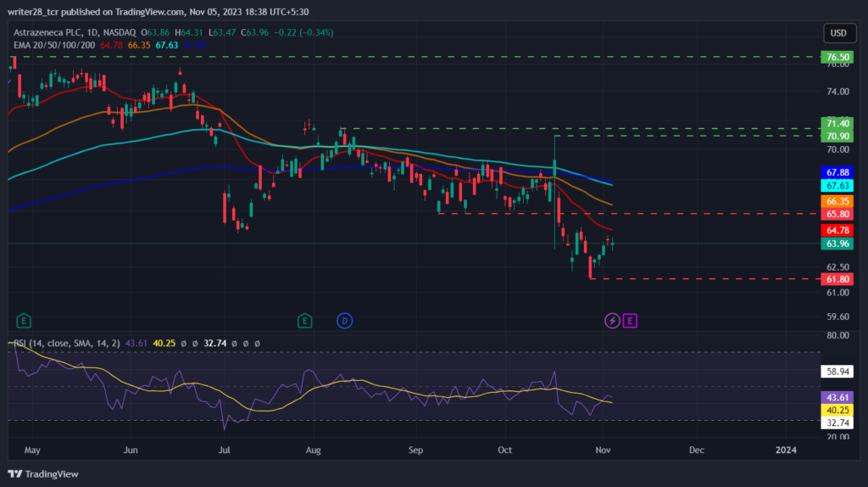Click the legend change value −0.22 (−0.34%)
This screenshot has width=868, height=487.
(304, 33)
